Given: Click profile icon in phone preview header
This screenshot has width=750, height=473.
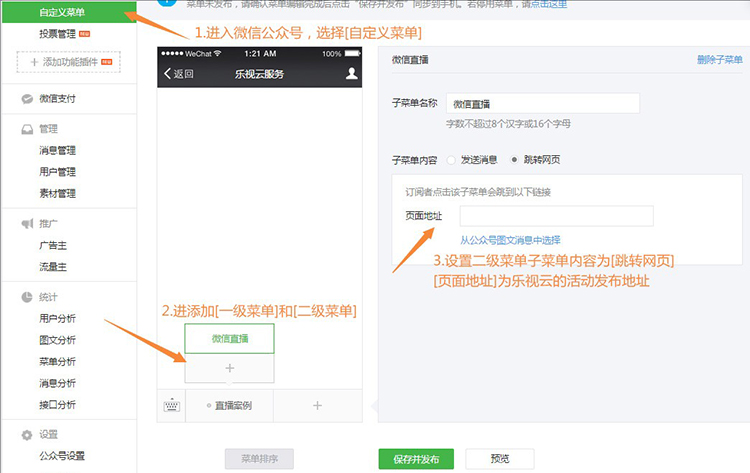Looking at the screenshot, I should [352, 73].
